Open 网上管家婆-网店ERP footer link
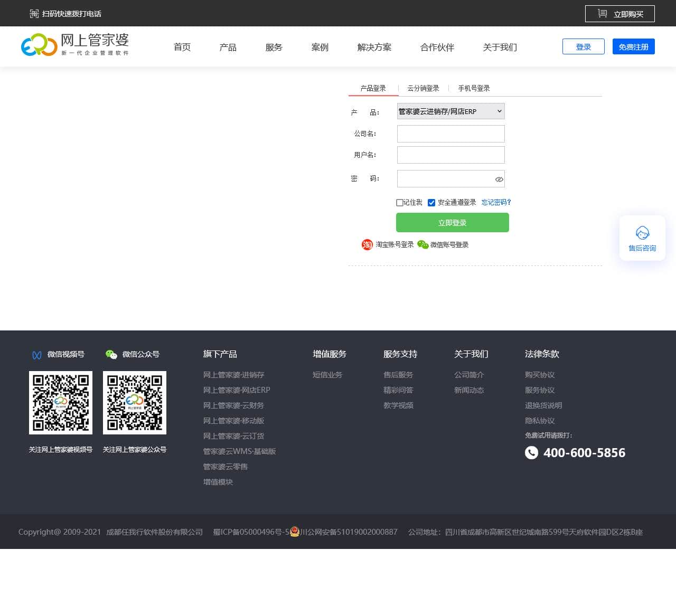This screenshot has height=616, width=676. coord(237,390)
